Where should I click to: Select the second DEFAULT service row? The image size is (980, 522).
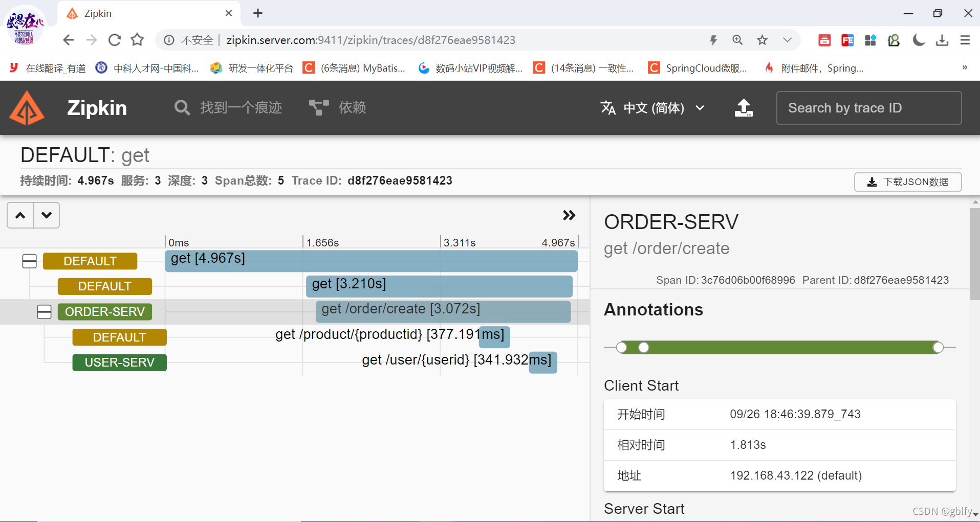coord(105,286)
